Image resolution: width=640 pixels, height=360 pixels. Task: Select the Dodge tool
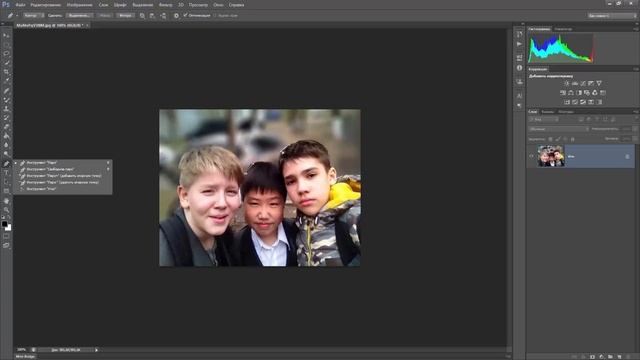click(x=6, y=154)
